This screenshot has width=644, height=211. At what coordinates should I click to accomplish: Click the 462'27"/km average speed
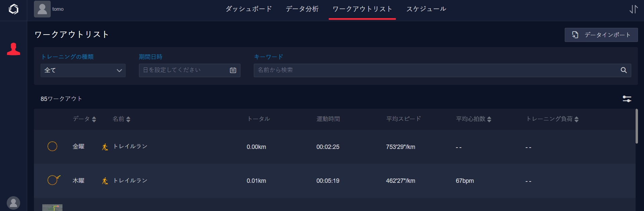[x=401, y=181]
